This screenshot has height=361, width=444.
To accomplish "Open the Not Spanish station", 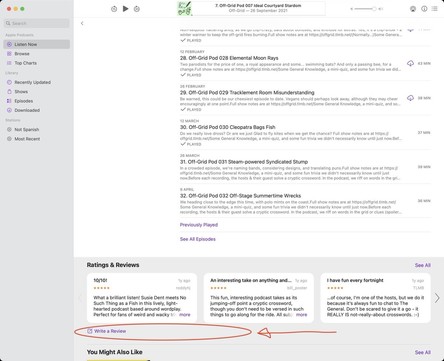I will click(27, 130).
